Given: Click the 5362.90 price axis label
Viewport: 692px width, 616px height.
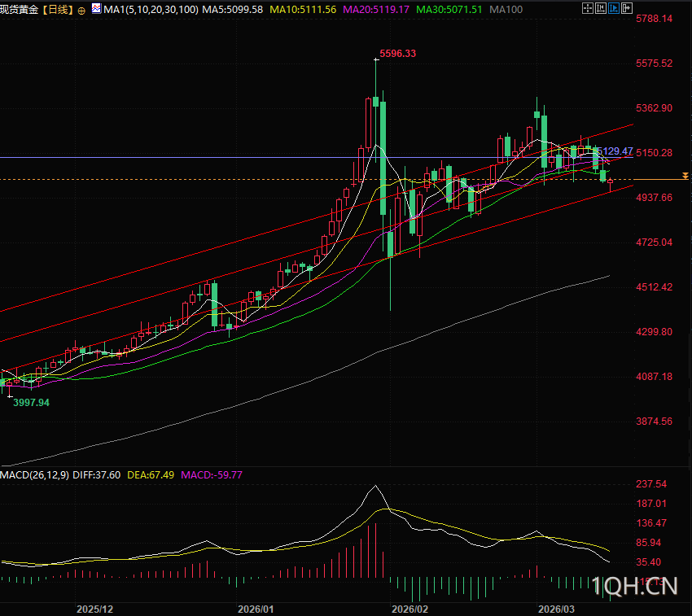Looking at the screenshot, I should click(655, 108).
